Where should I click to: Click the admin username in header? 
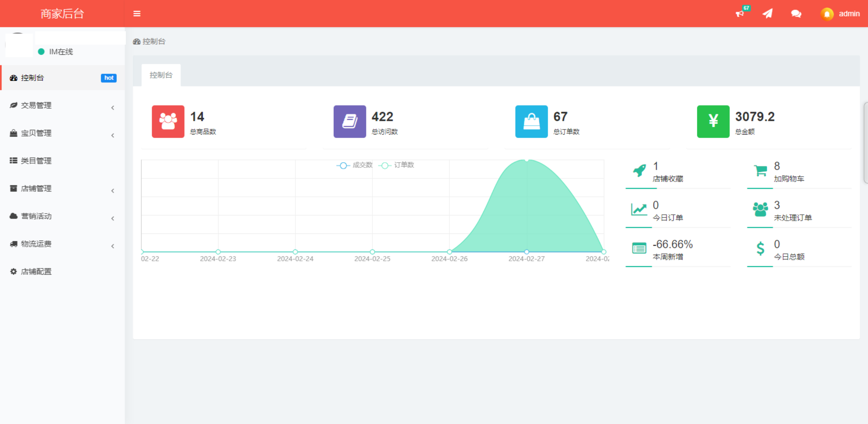[x=849, y=14]
